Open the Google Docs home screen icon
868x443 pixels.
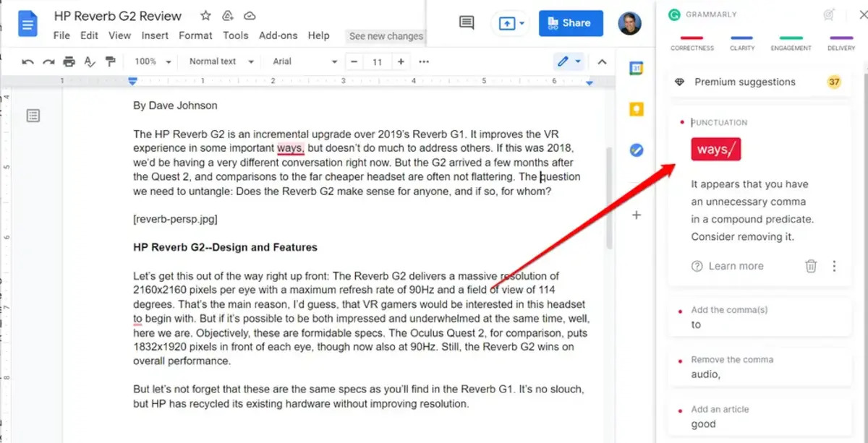coord(27,22)
